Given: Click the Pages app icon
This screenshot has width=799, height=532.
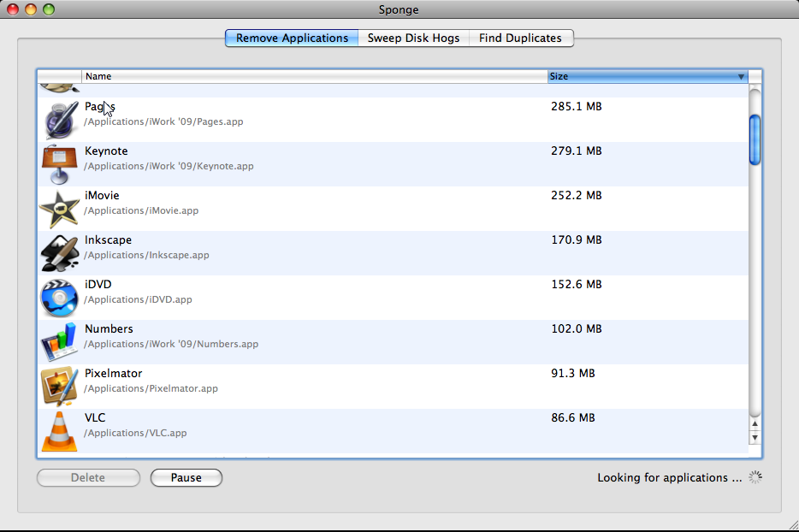Looking at the screenshot, I should [x=60, y=121].
